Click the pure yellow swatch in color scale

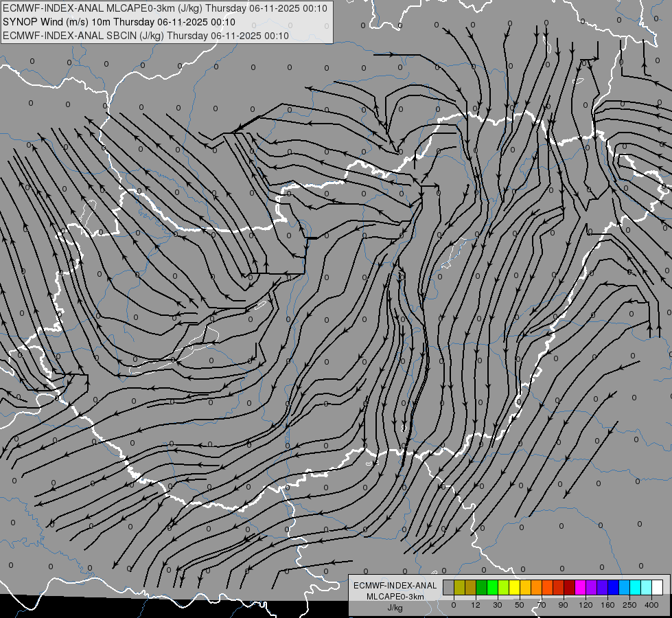pos(515,587)
